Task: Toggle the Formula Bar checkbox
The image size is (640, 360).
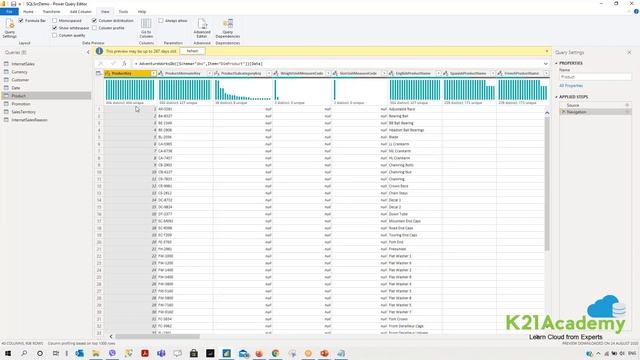Action: coord(21,20)
